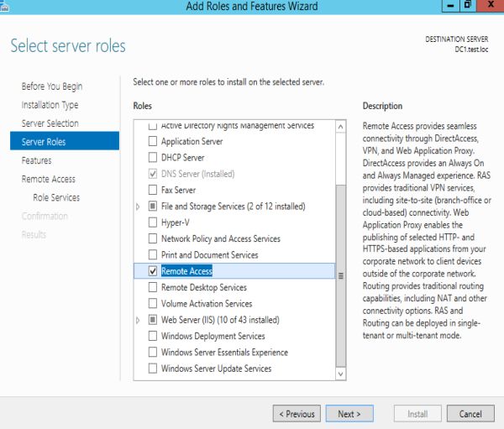The height and width of the screenshot is (429, 504).
Task: Check the Hyper-V role
Action: 153,222
